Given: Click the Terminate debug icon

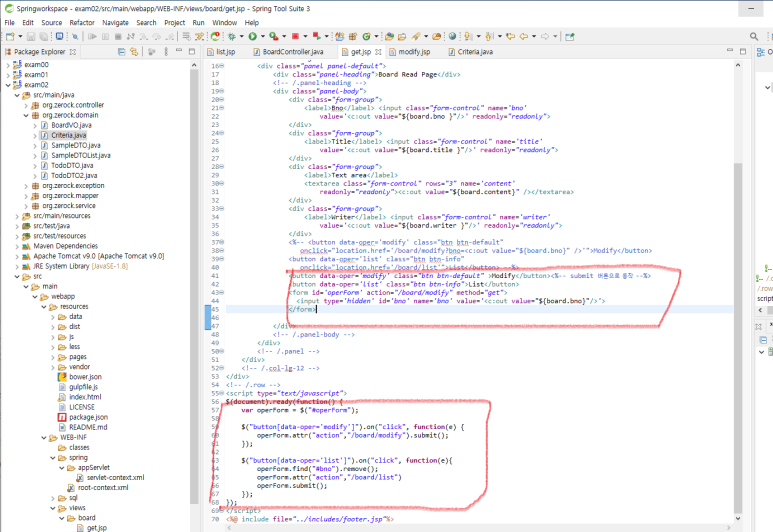Looking at the screenshot, I should pos(118,36).
